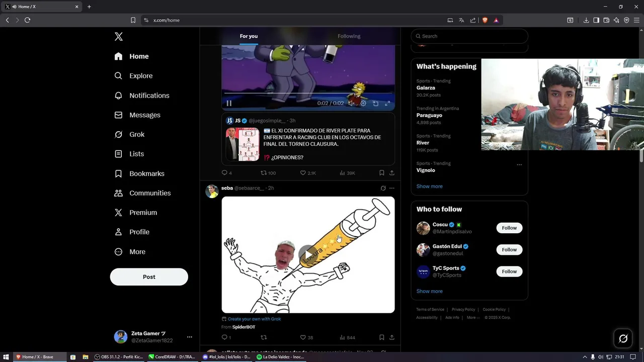Reload the page in Brave

tap(27, 20)
